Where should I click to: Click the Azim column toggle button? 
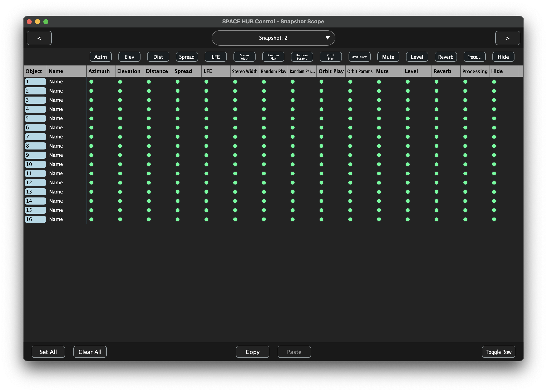(100, 57)
